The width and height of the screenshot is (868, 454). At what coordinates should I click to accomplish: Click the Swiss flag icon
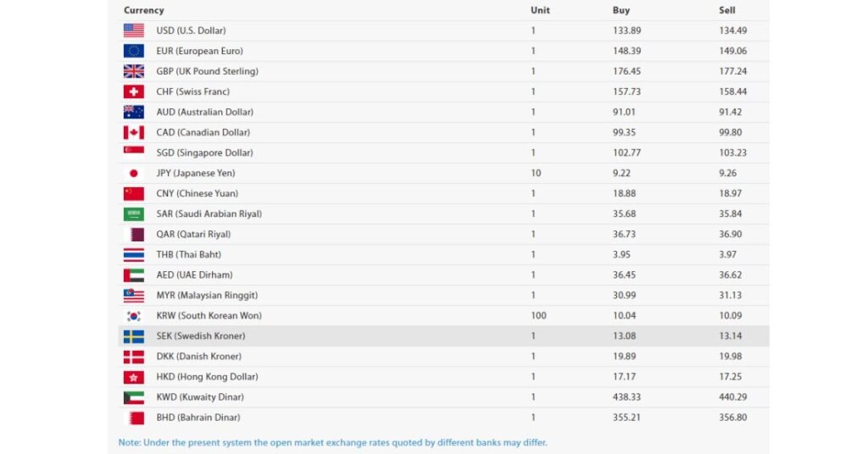tap(133, 91)
